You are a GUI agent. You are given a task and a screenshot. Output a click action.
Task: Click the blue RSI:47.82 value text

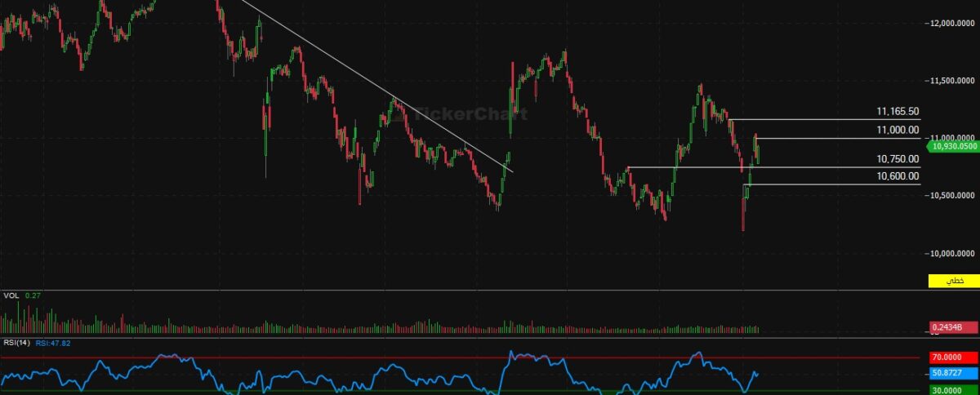54,343
